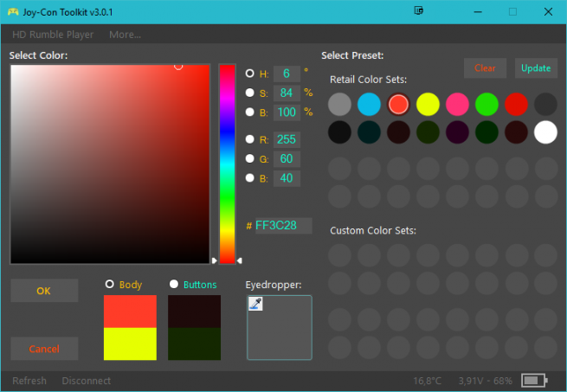Open the HD Rumble Player menu
The width and height of the screenshot is (567, 392).
coord(53,35)
